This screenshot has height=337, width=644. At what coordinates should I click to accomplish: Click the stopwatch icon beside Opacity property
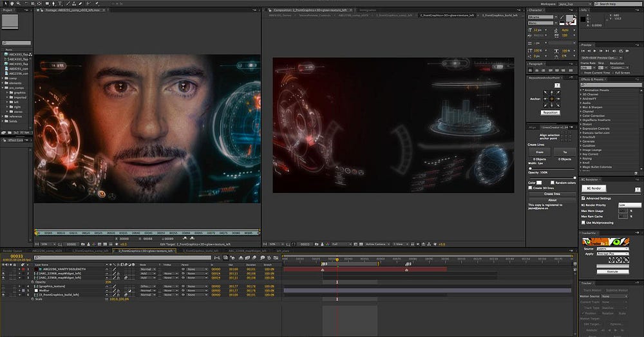pyautogui.click(x=32, y=282)
